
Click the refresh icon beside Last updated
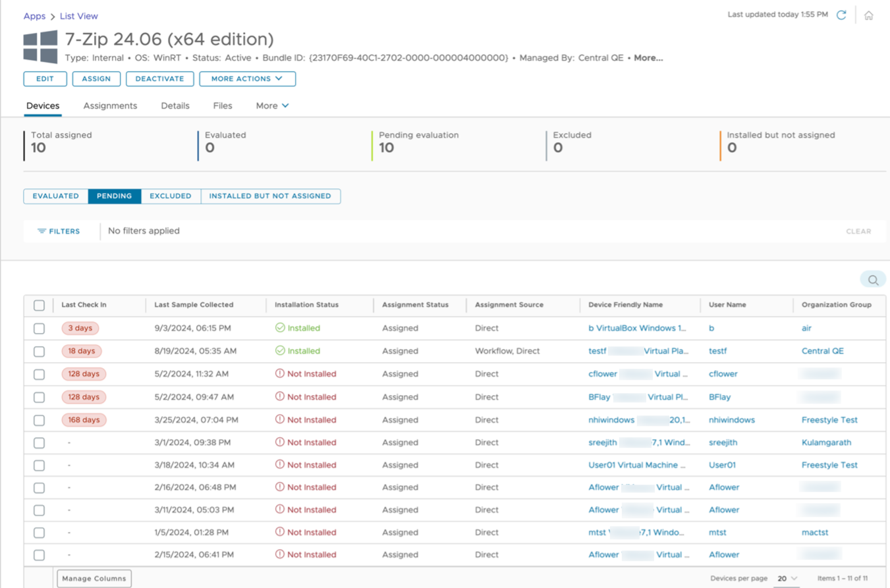(x=841, y=15)
